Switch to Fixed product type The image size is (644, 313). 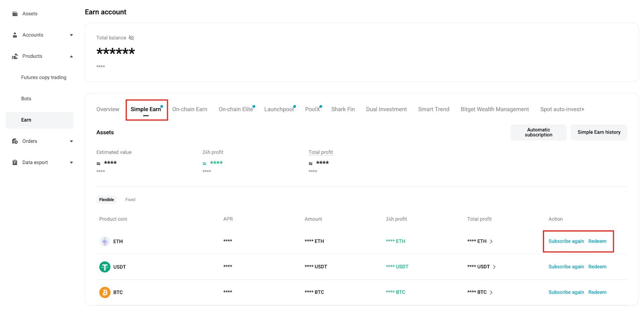(x=130, y=199)
